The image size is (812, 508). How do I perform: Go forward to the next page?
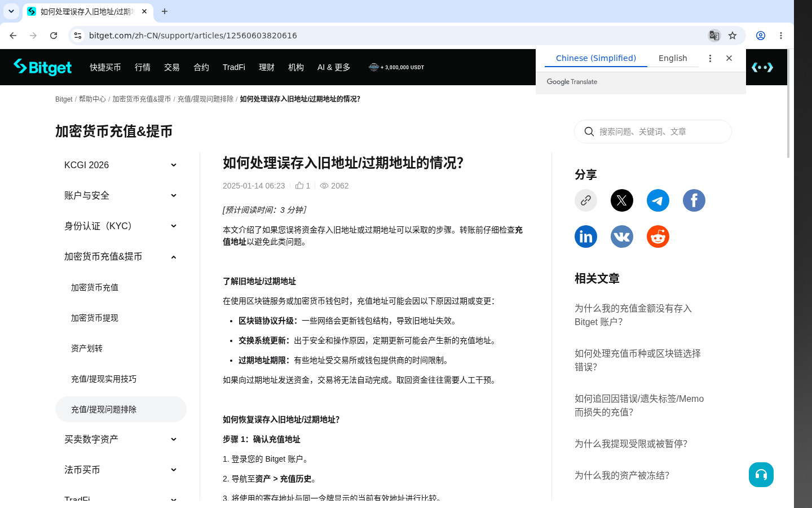click(33, 36)
